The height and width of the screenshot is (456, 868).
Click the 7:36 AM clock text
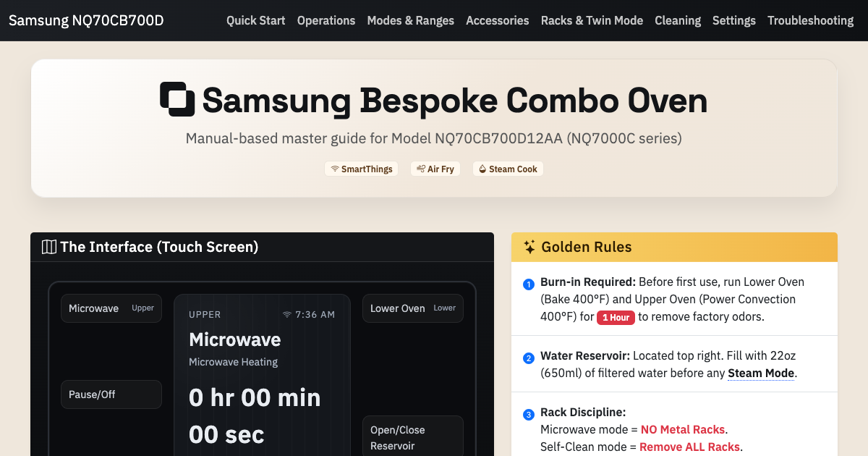(315, 315)
